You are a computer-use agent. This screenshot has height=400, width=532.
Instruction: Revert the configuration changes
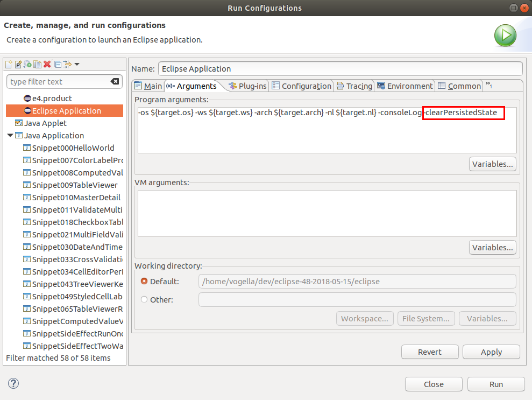(x=430, y=352)
